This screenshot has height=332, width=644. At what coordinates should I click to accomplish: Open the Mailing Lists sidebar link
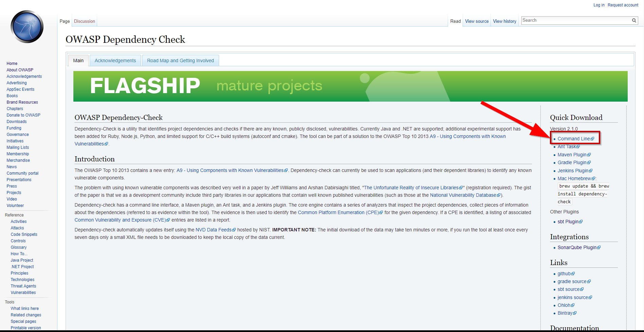coord(18,147)
